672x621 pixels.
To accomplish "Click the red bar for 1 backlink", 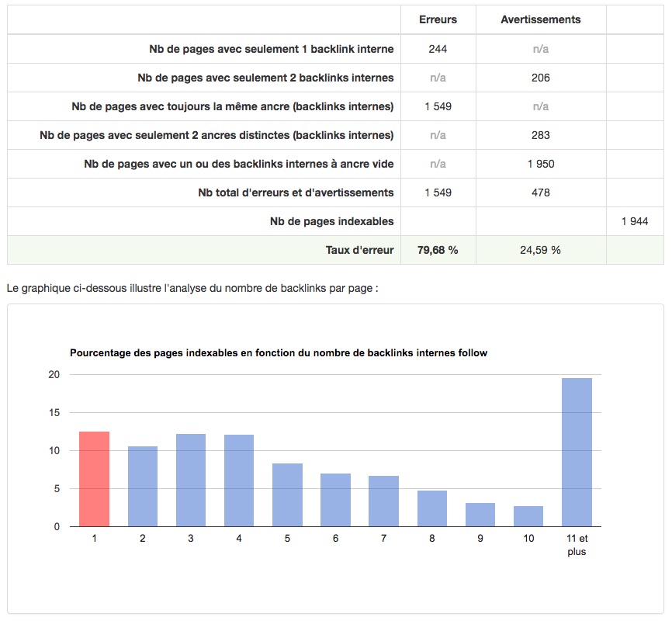I will pyautogui.click(x=95, y=479).
